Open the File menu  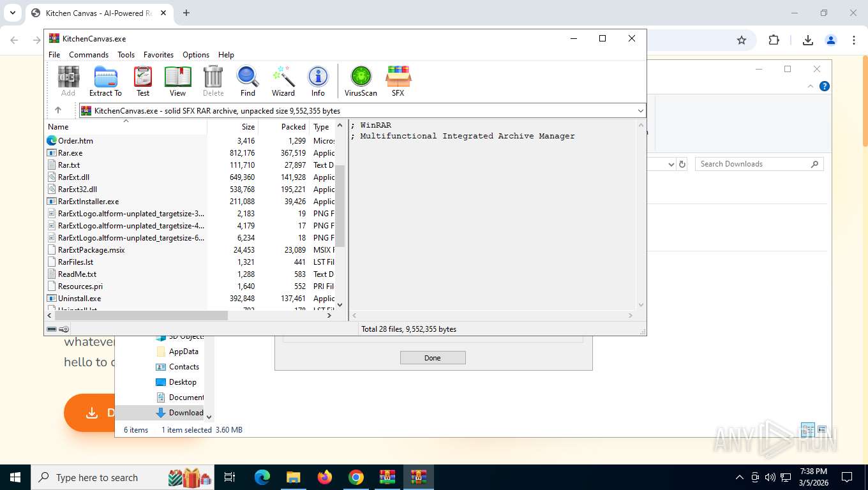pyautogui.click(x=54, y=55)
